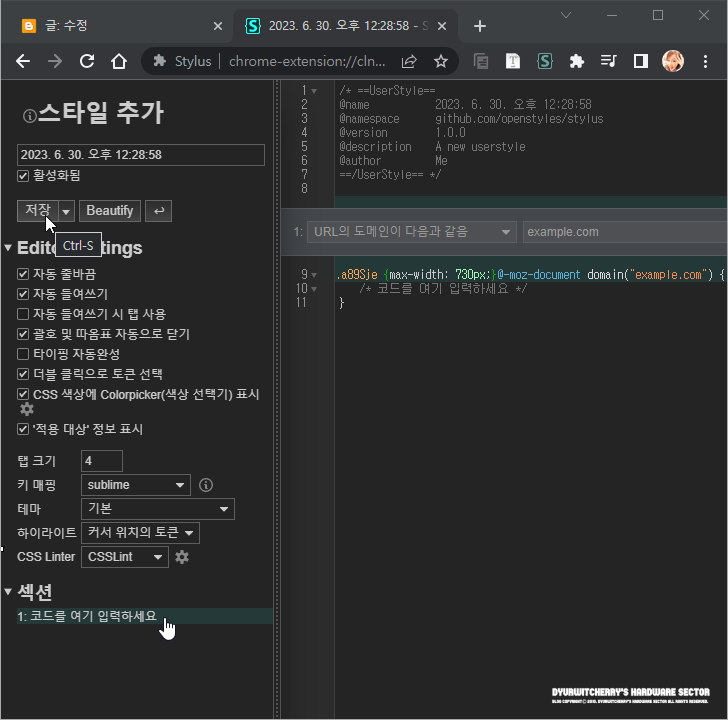Open the 저장 button dropdown arrow
This screenshot has height=720, width=728.
66,211
